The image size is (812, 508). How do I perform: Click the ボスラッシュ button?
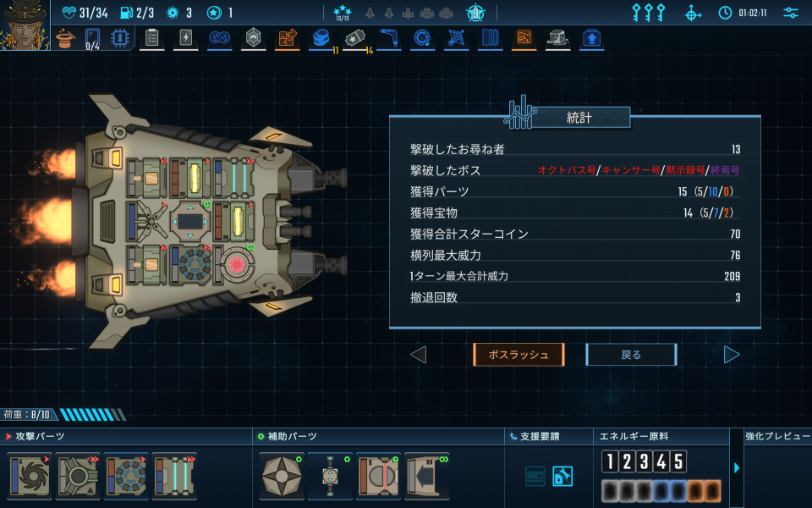[x=518, y=355]
